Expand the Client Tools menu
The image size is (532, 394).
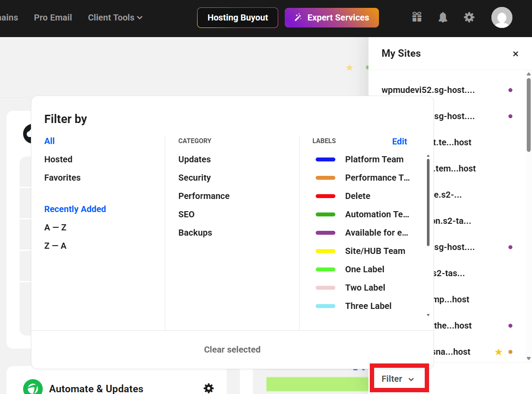[x=115, y=17]
